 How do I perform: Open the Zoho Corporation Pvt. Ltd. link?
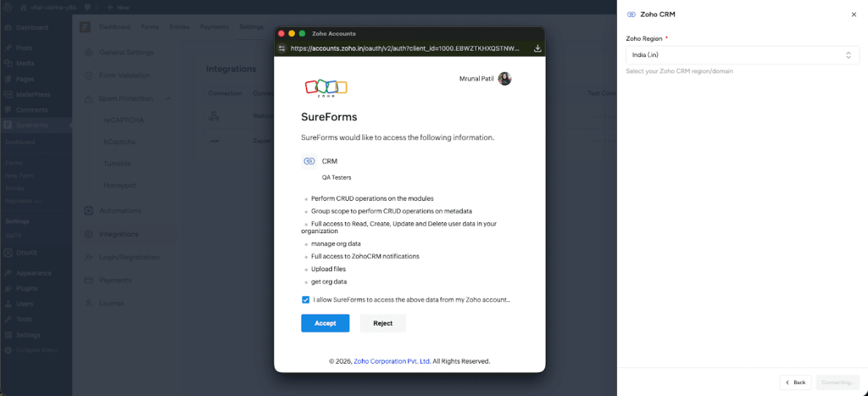392,361
